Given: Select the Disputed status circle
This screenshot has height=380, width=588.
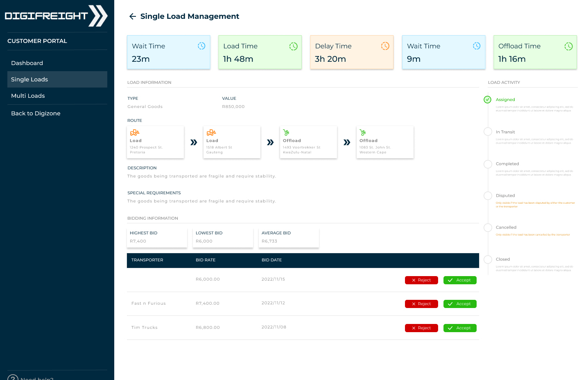Looking at the screenshot, I should 487,196.
